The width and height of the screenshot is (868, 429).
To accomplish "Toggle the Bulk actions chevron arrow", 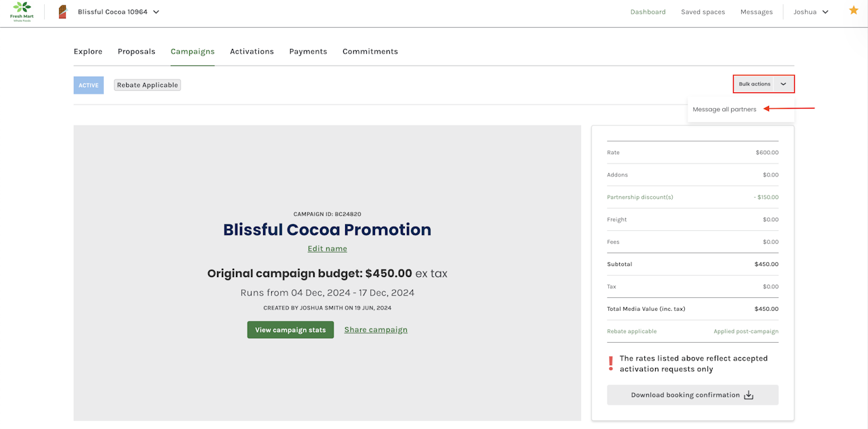I will pos(783,84).
